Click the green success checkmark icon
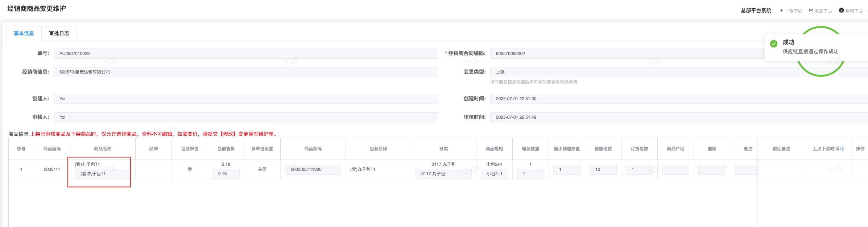Screen dimensions: 868x227 point(774,44)
